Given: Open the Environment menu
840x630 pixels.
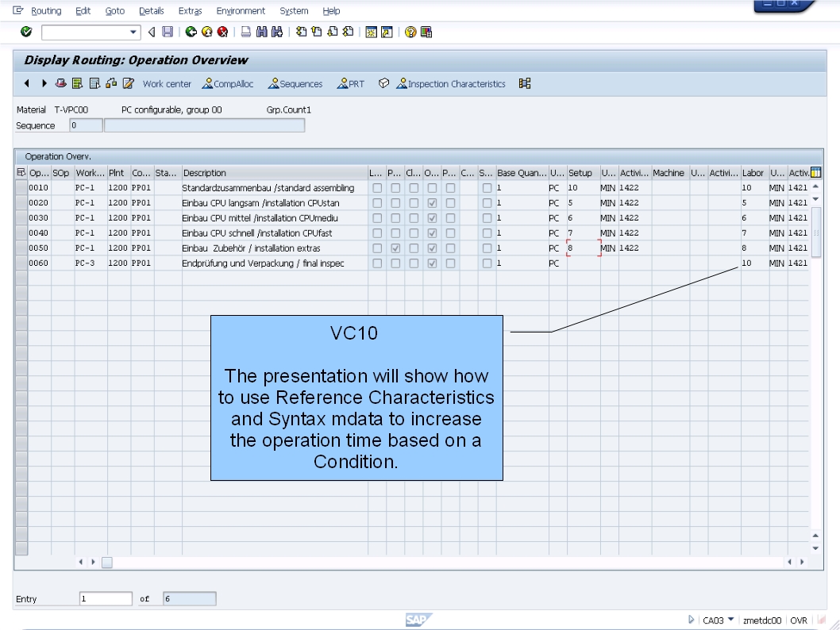Looking at the screenshot, I should [241, 10].
